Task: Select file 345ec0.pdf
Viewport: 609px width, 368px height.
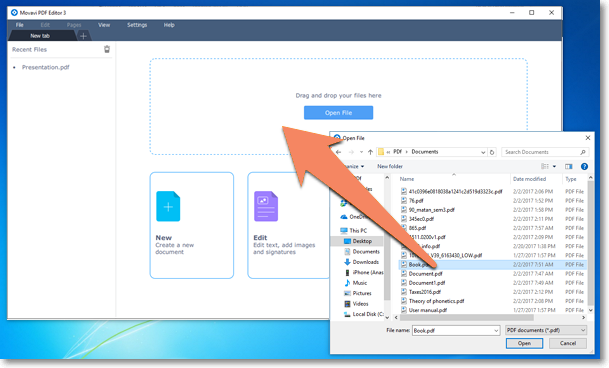Action: (421, 219)
